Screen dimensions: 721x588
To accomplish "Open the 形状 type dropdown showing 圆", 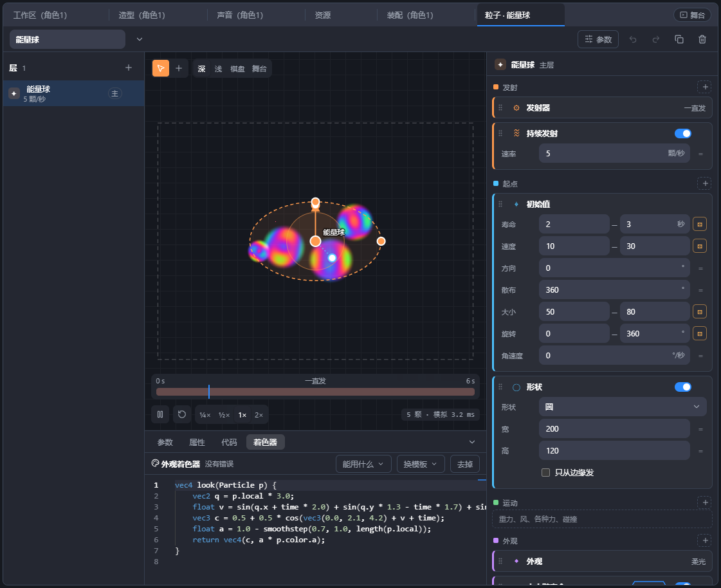I will pyautogui.click(x=623, y=407).
